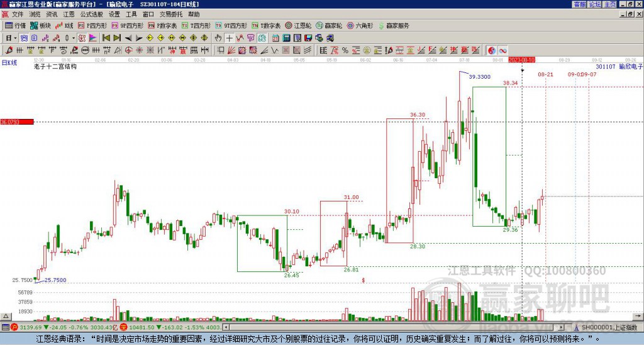Click the 板块 toolbar button
The height and width of the screenshot is (345, 644).
pyautogui.click(x=40, y=25)
